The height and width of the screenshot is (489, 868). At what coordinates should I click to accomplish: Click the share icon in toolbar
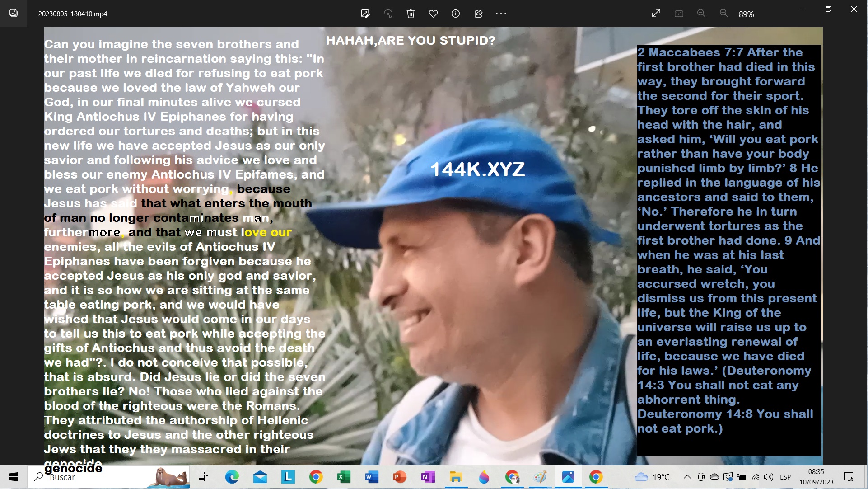(x=478, y=14)
